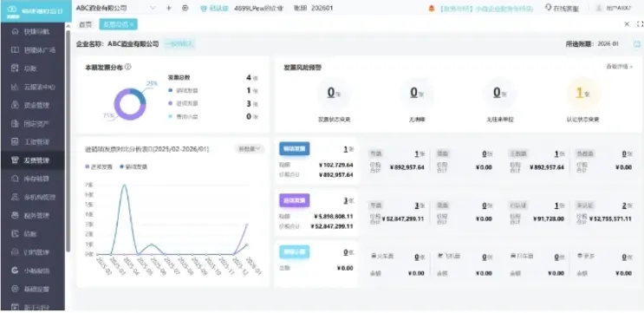Click the peak point of the line chart
The width and height of the screenshot is (644, 313).
pos(124,185)
